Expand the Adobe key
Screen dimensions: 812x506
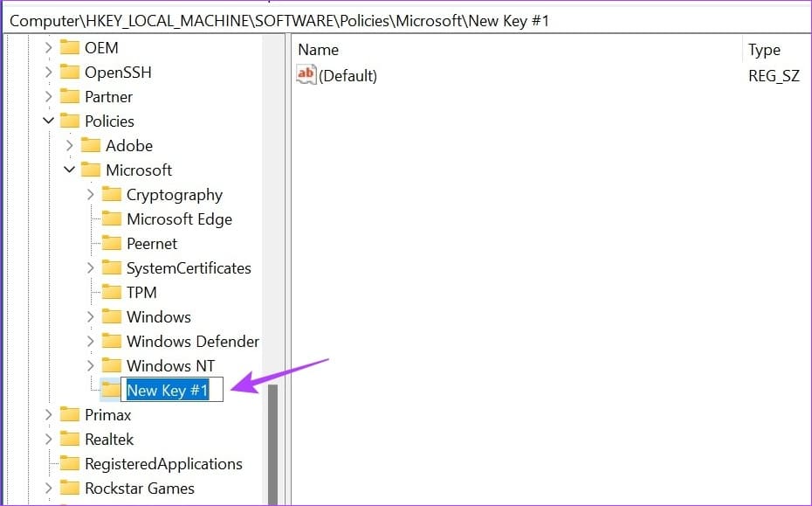pos(69,145)
